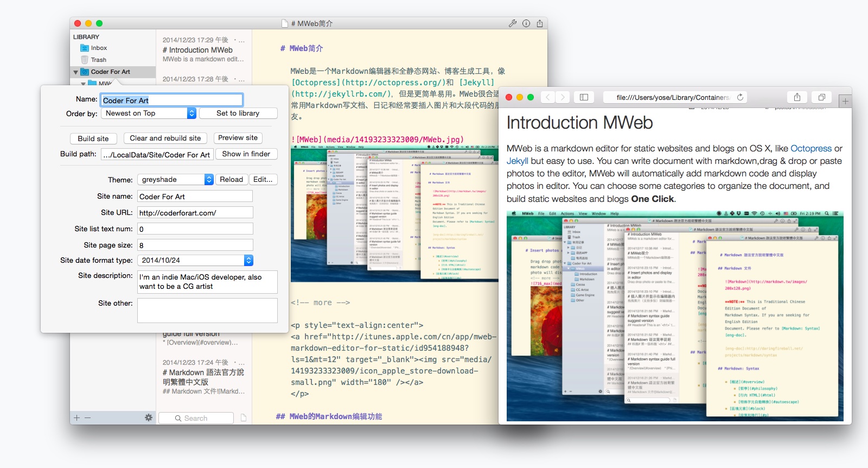Click the new document icon beside Search
The width and height of the screenshot is (868, 468).
[x=244, y=418]
